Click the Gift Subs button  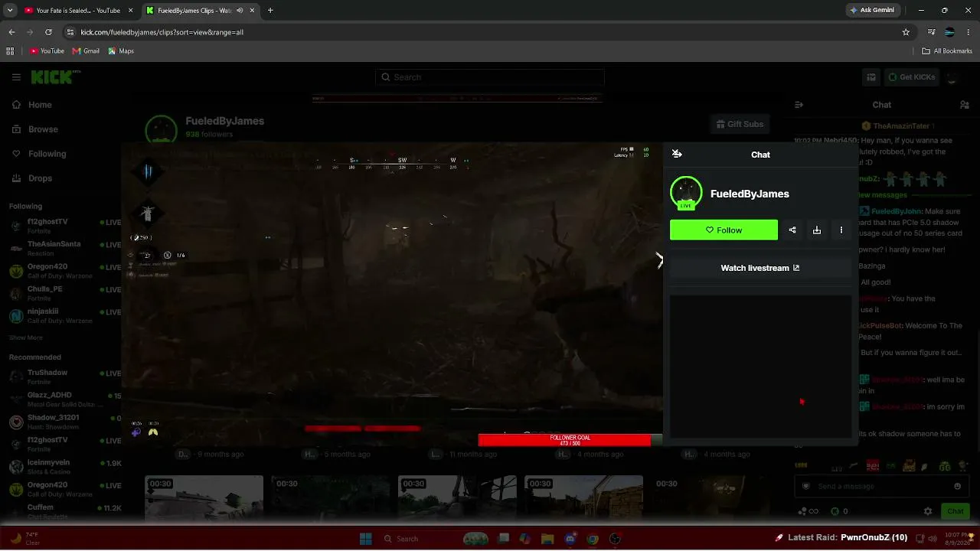740,124
